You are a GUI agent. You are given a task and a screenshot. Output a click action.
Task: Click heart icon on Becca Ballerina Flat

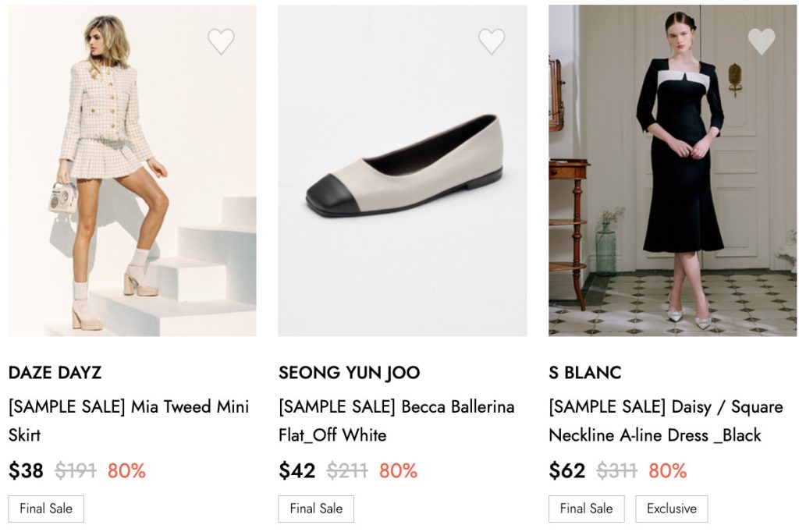pos(492,41)
